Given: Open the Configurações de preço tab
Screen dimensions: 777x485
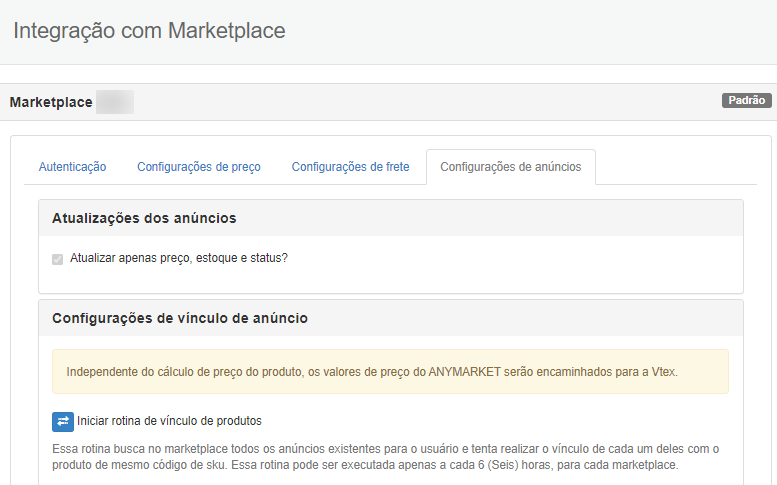Looking at the screenshot, I should click(199, 167).
